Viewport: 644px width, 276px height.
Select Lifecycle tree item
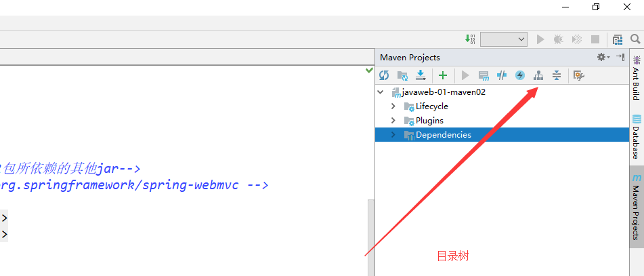pos(431,106)
